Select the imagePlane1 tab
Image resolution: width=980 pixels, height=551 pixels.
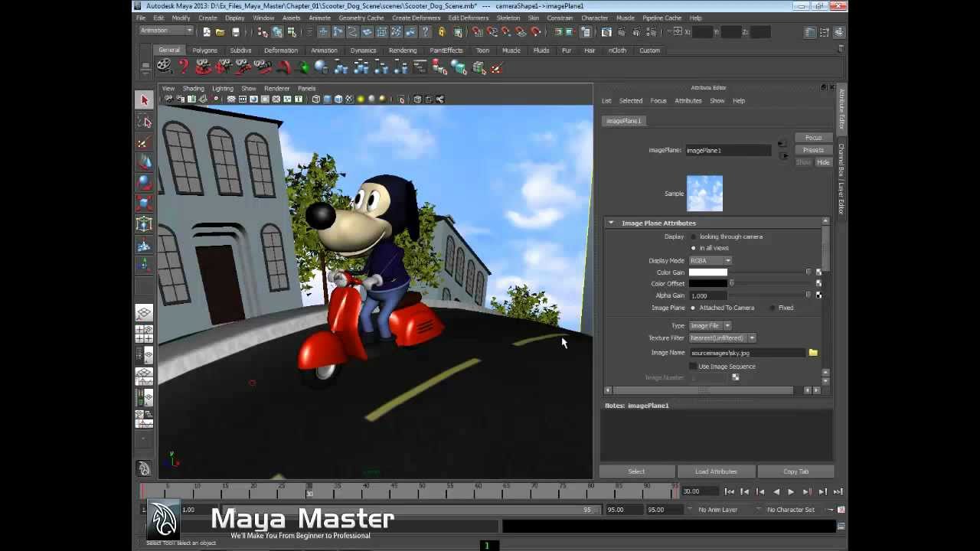[624, 121]
